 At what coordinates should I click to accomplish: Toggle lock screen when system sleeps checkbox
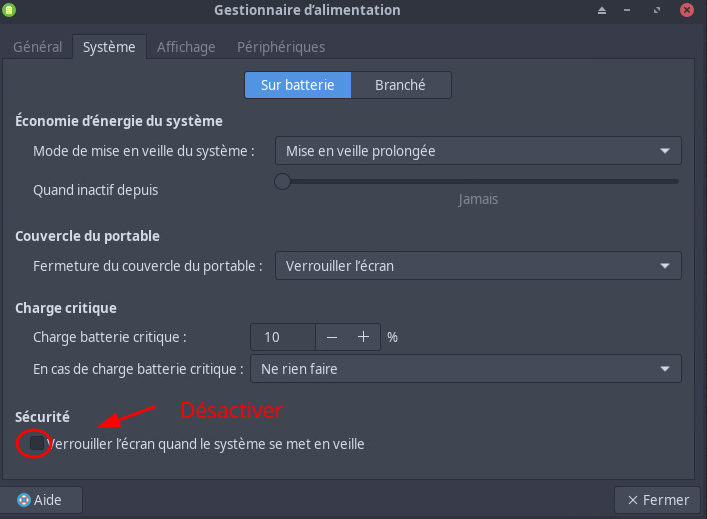[x=37, y=444]
